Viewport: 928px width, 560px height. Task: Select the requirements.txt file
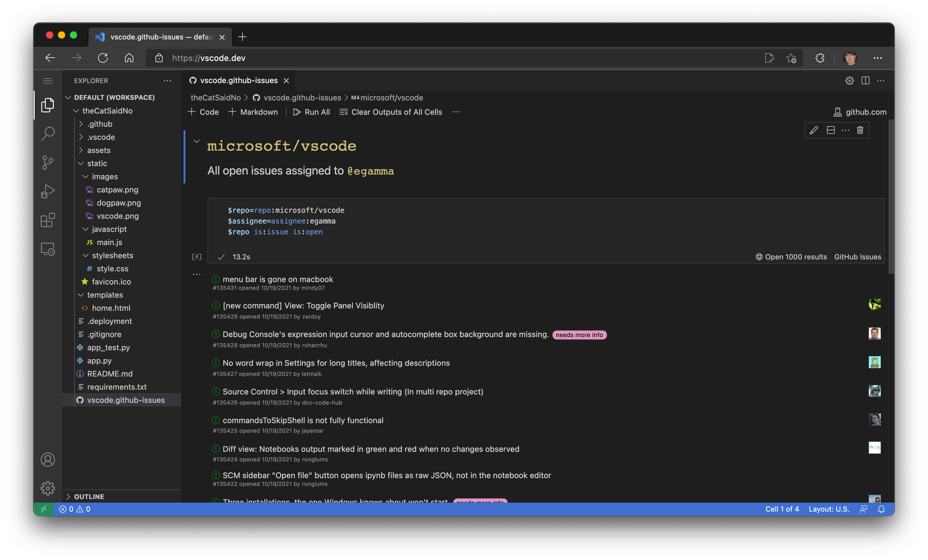117,386
